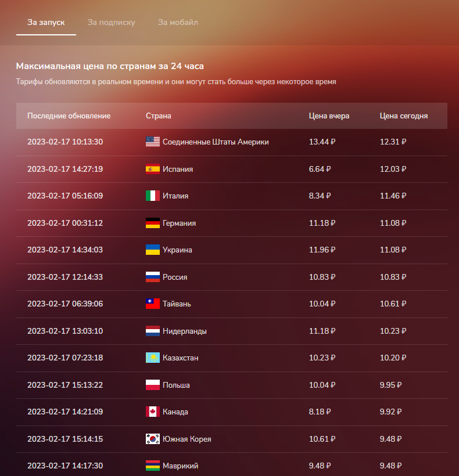Image resolution: width=459 pixels, height=476 pixels.
Task: Click the Kazakhstan flag icon
Action: 152,358
